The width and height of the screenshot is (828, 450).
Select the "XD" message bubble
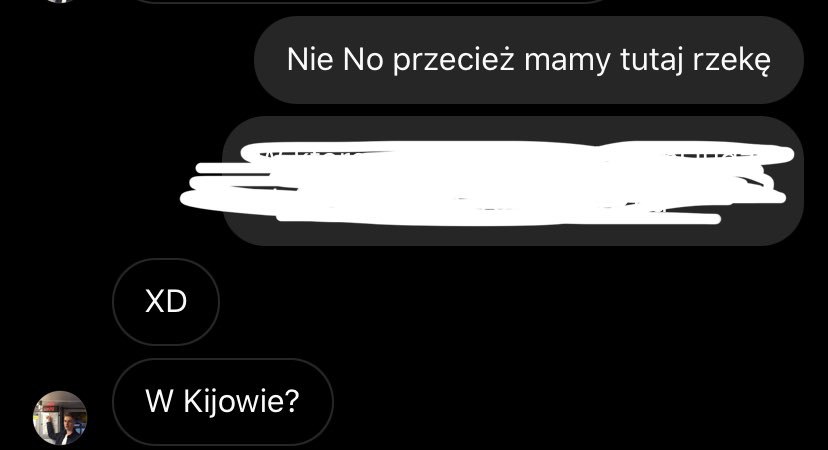tap(166, 302)
